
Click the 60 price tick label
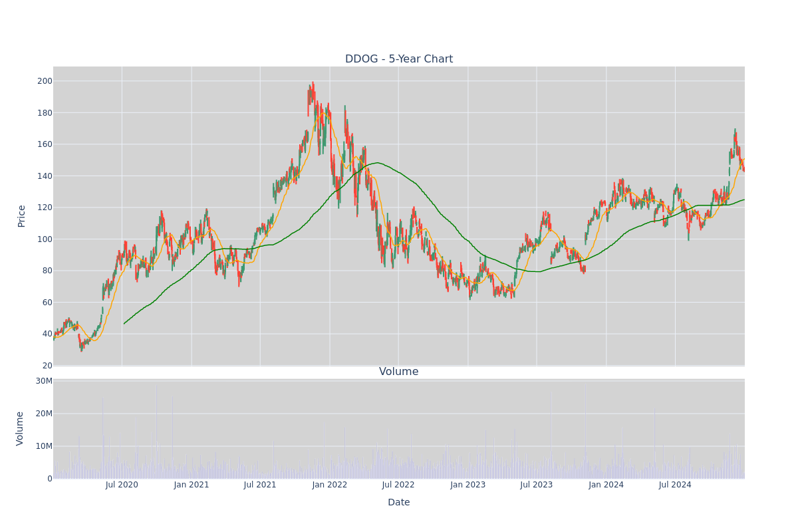click(47, 302)
